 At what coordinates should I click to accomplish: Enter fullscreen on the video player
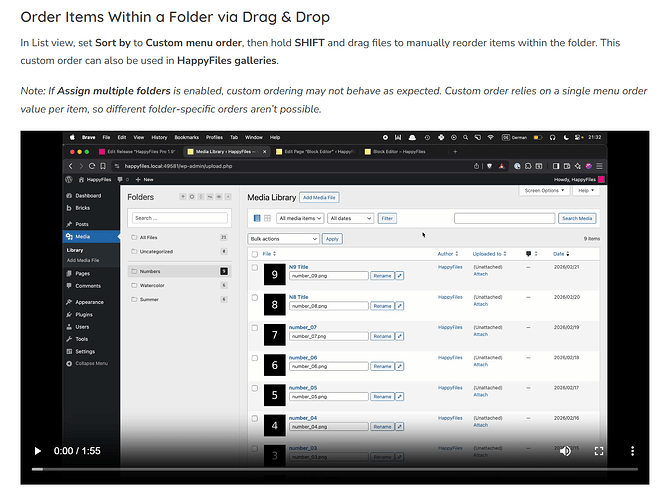point(599,451)
